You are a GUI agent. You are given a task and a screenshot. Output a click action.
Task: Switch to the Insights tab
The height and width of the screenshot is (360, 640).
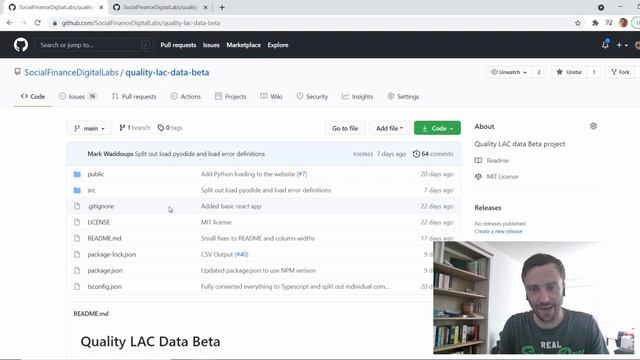click(358, 96)
